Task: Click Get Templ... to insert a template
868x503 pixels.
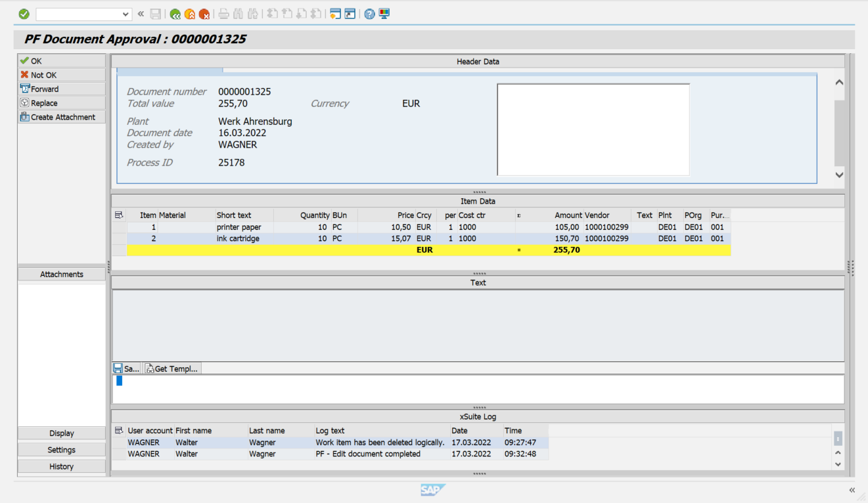Action: click(x=171, y=368)
